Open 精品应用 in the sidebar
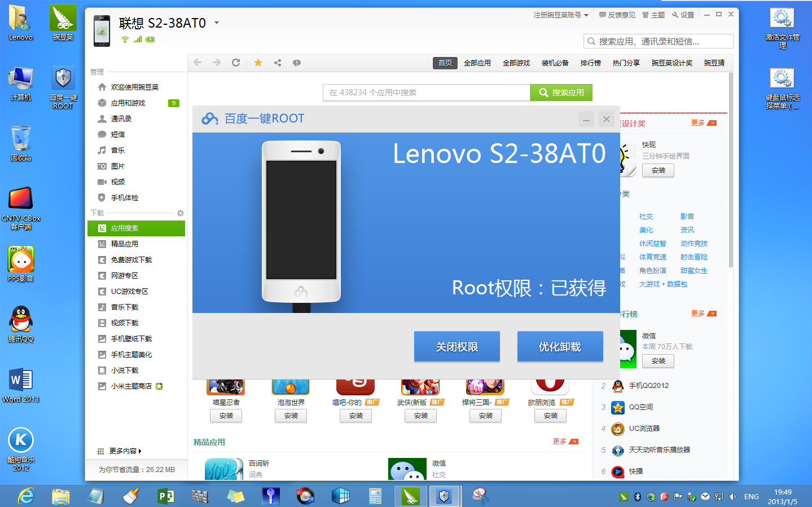The image size is (812, 507). pos(137,244)
